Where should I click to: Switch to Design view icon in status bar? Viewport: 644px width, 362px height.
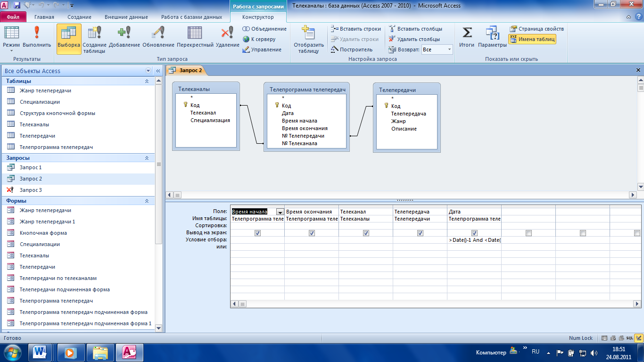pyautogui.click(x=639, y=338)
